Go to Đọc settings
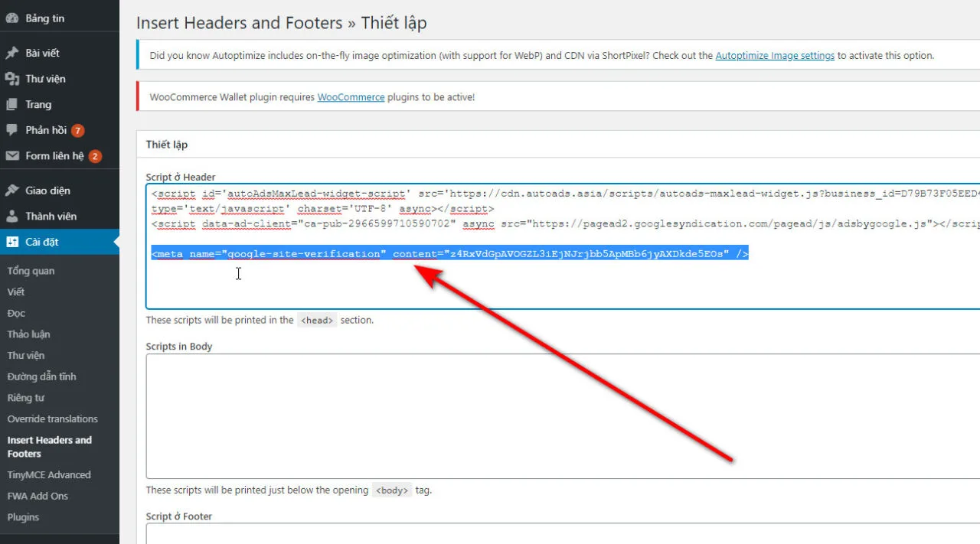 (x=16, y=313)
